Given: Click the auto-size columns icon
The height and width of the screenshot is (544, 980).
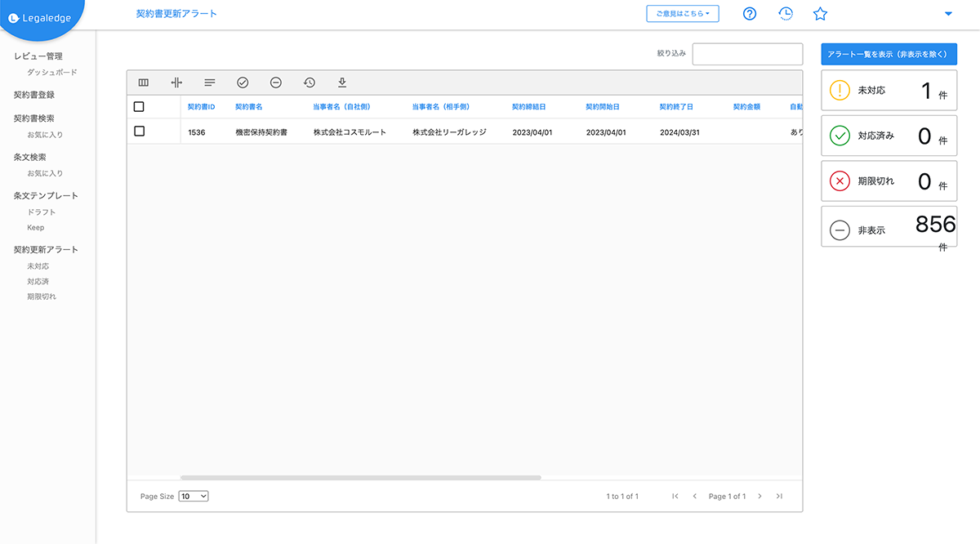Looking at the screenshot, I should [x=176, y=82].
